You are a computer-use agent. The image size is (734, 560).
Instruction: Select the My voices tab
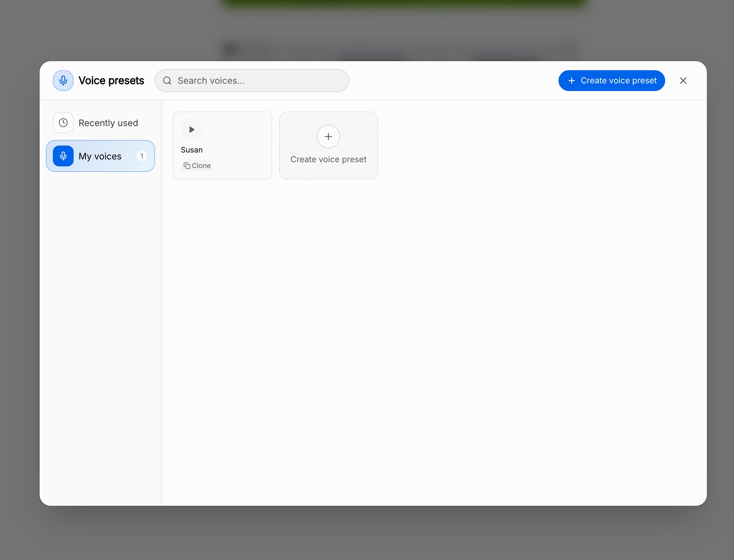point(100,156)
